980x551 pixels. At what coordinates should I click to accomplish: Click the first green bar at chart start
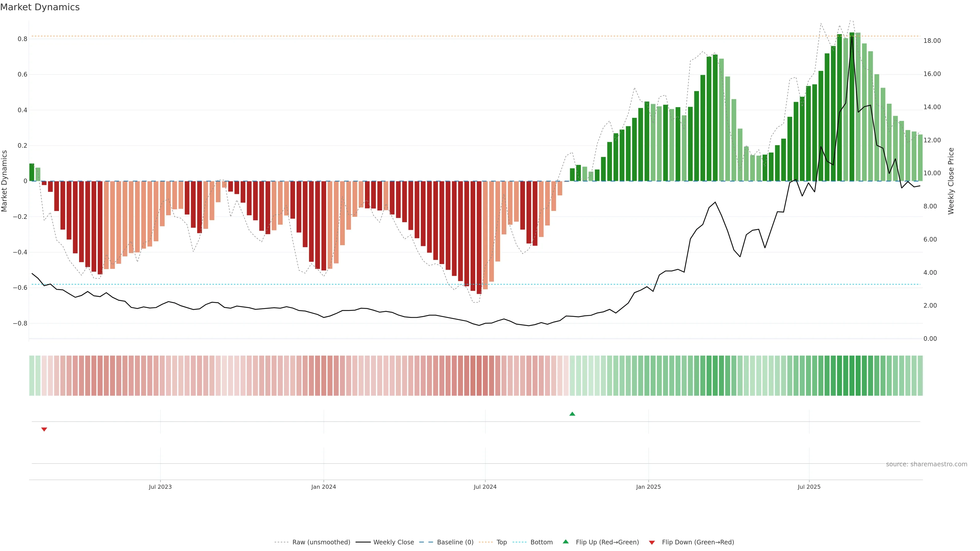coord(32,172)
